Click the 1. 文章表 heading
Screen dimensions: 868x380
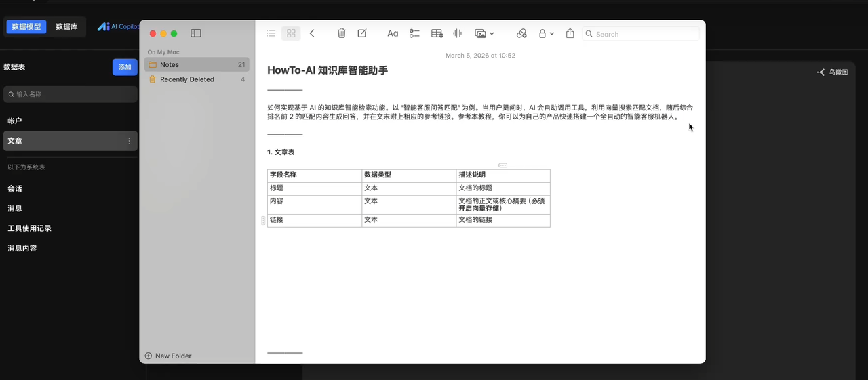pos(281,152)
